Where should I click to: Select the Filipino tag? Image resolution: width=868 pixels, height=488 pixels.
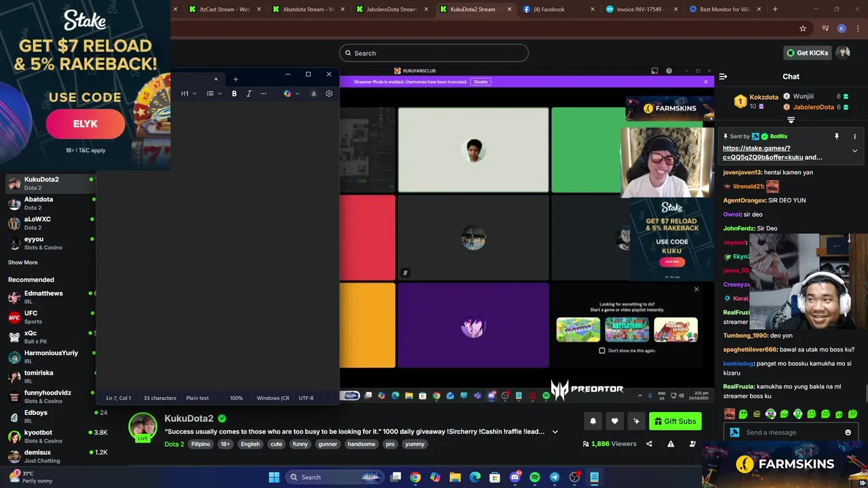200,444
